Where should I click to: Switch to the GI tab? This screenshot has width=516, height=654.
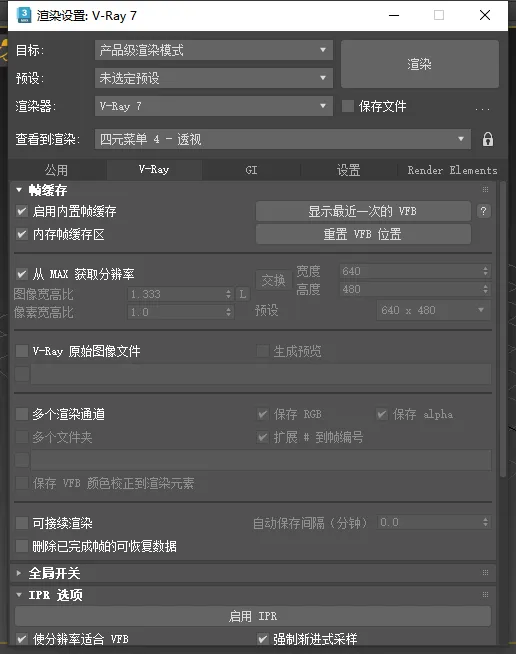point(251,170)
